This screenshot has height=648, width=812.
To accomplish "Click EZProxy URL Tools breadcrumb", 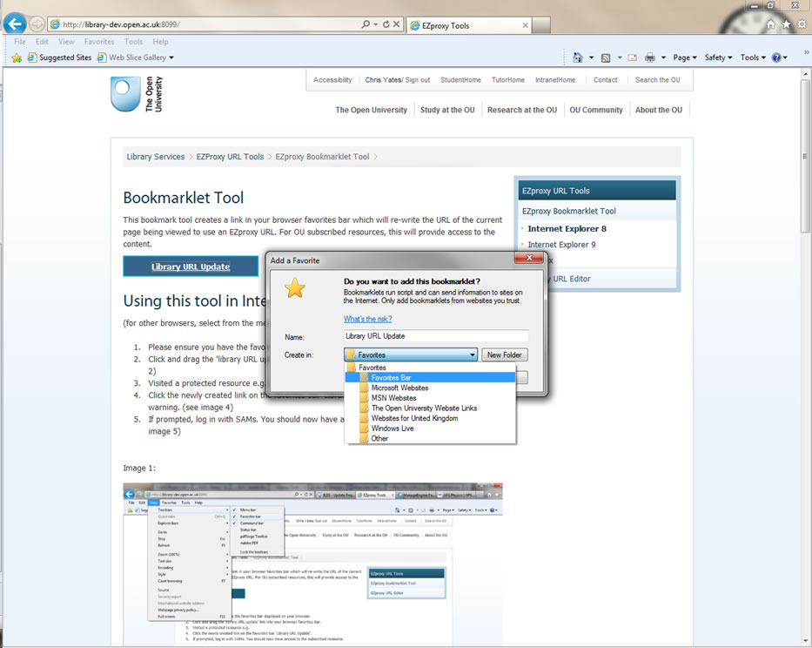I will pos(230,157).
